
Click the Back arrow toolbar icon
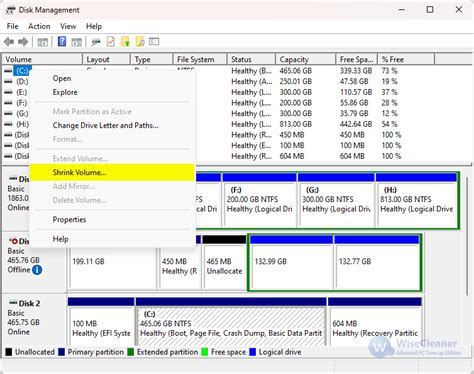[x=9, y=42]
